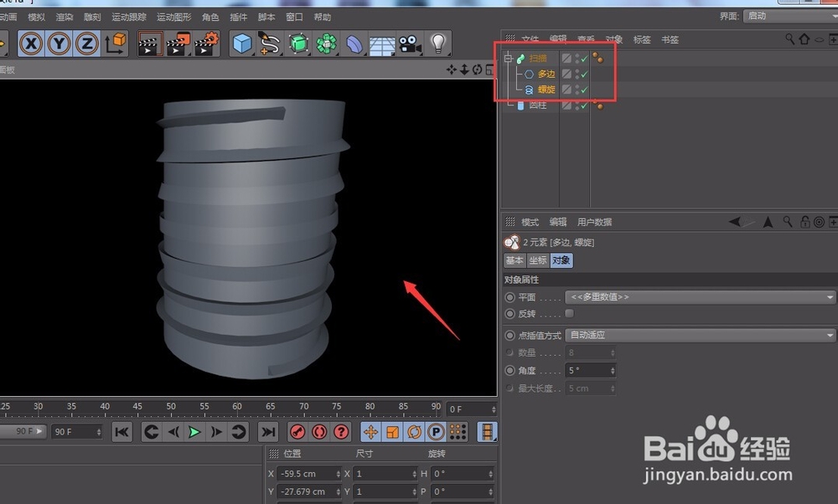
Task: Click the record active objects keyframe button
Action: pyautogui.click(x=297, y=431)
